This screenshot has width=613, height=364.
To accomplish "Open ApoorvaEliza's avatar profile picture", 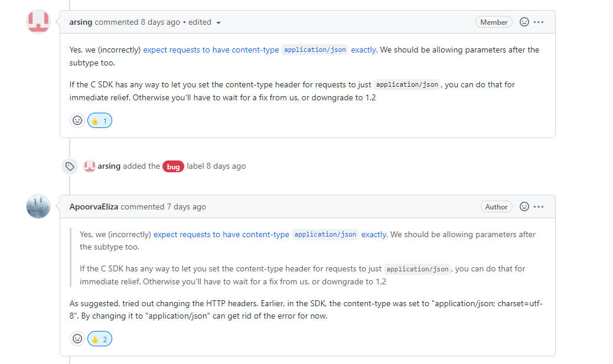I will point(38,206).
